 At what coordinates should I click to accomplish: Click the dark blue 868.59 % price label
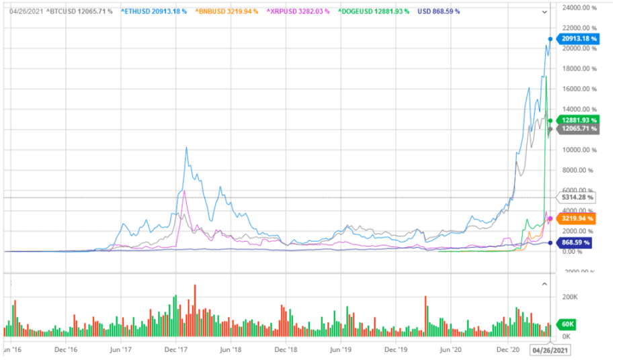click(574, 242)
